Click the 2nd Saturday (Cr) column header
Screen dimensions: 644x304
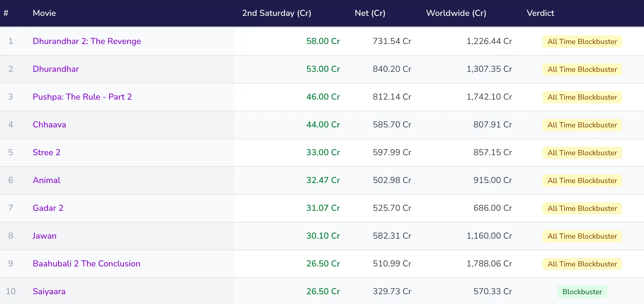[276, 13]
